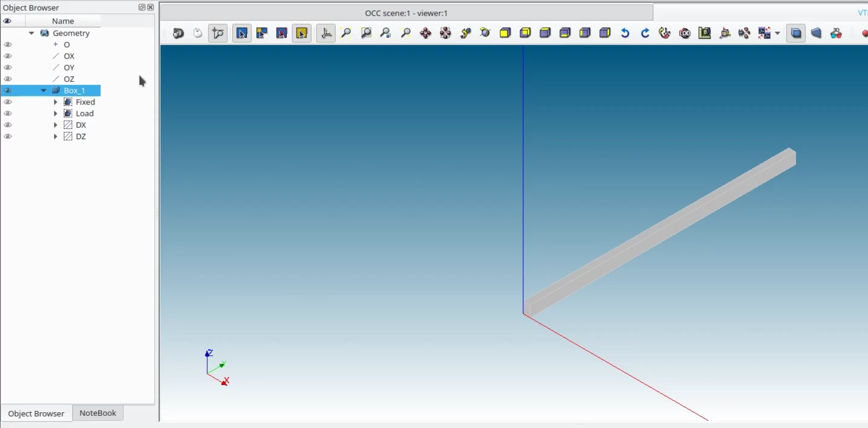This screenshot has width=868, height=428.
Task: Select the Object Browser tab
Action: [x=36, y=413]
